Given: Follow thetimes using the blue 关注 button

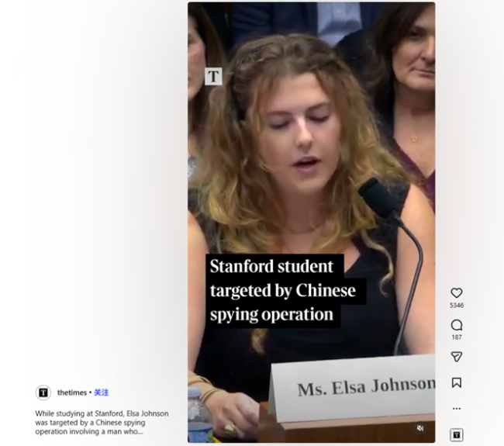Looking at the screenshot, I should point(102,392).
